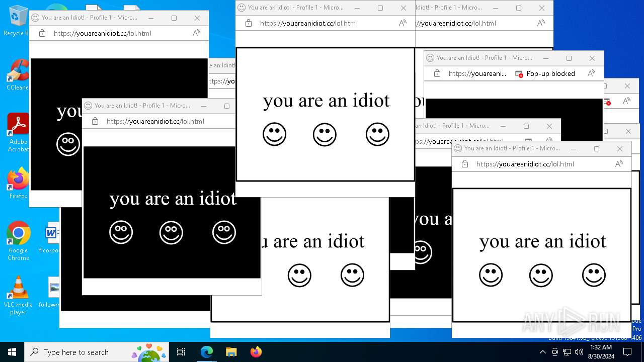Open Task View on the taskbar

coord(181,352)
